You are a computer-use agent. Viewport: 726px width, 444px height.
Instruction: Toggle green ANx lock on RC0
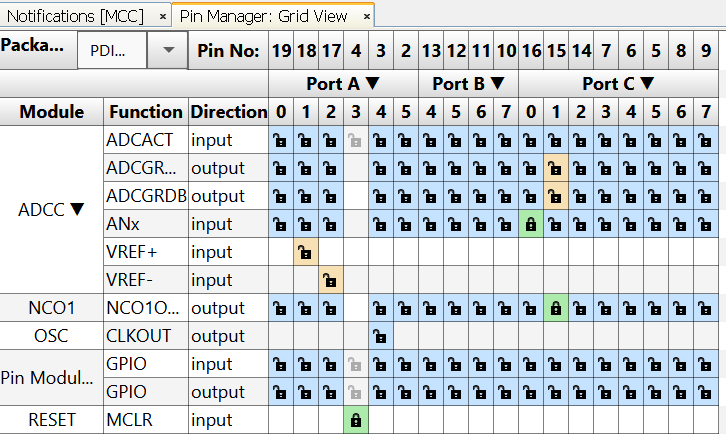pos(530,224)
